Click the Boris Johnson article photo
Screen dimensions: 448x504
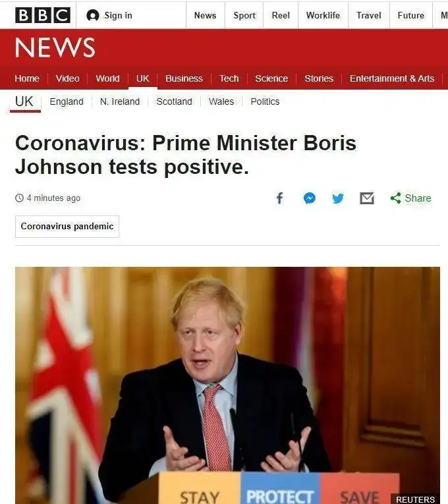pos(227,385)
